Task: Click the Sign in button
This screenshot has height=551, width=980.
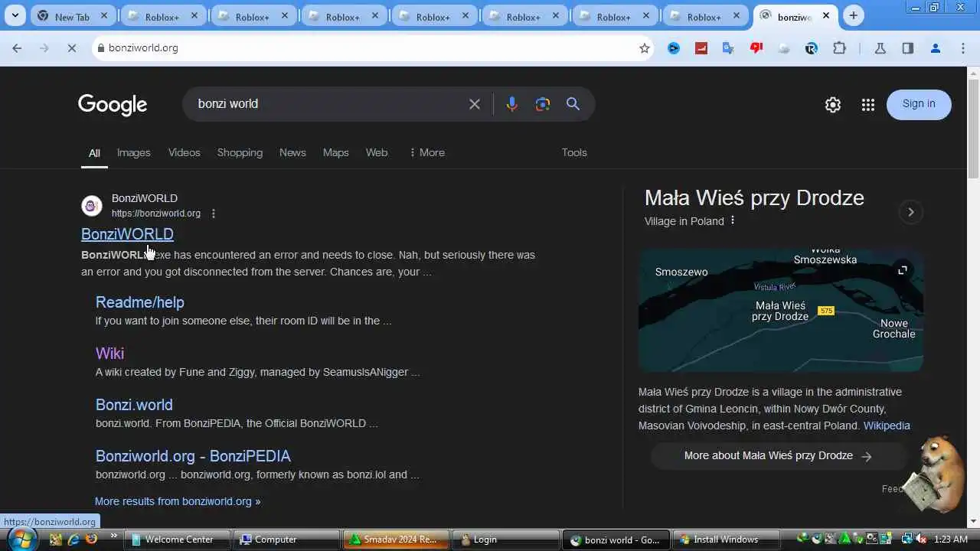Action: pos(919,104)
